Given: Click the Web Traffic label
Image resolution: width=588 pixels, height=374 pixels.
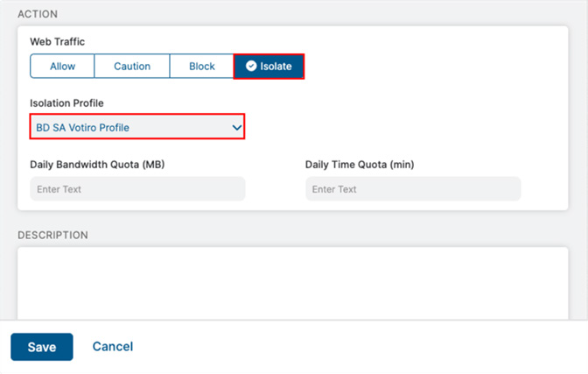Looking at the screenshot, I should tap(58, 41).
